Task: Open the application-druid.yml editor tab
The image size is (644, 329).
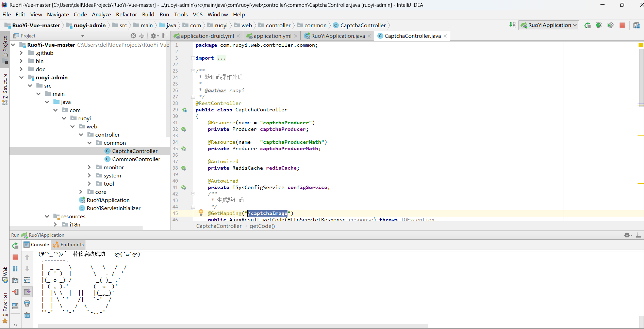Action: point(207,36)
